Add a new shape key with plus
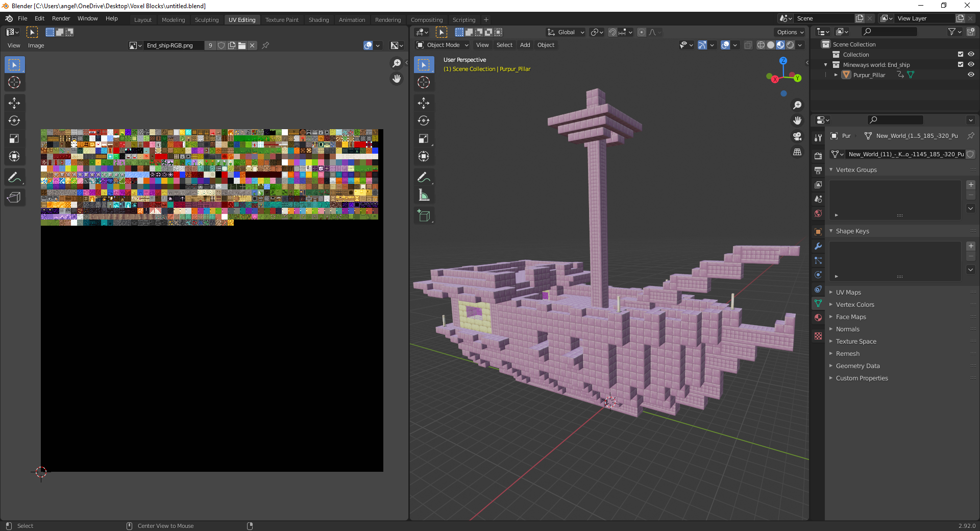Viewport: 980px width, 531px height. 971,246
